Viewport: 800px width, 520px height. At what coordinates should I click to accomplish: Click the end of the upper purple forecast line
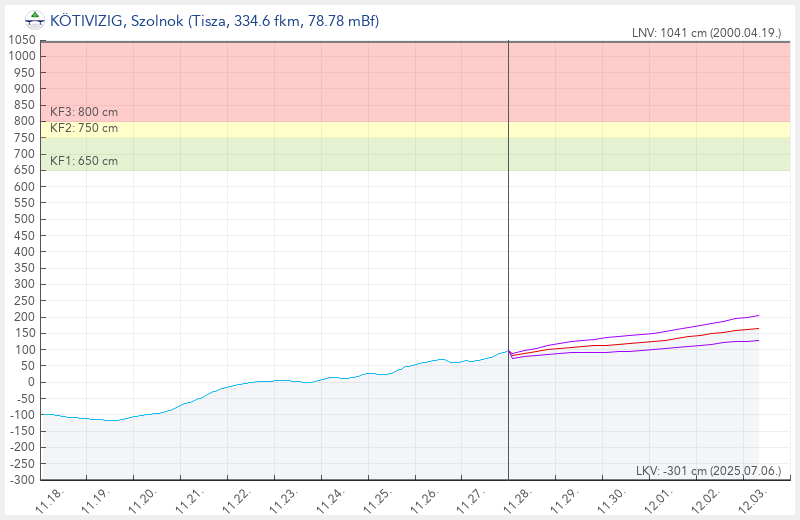(758, 315)
